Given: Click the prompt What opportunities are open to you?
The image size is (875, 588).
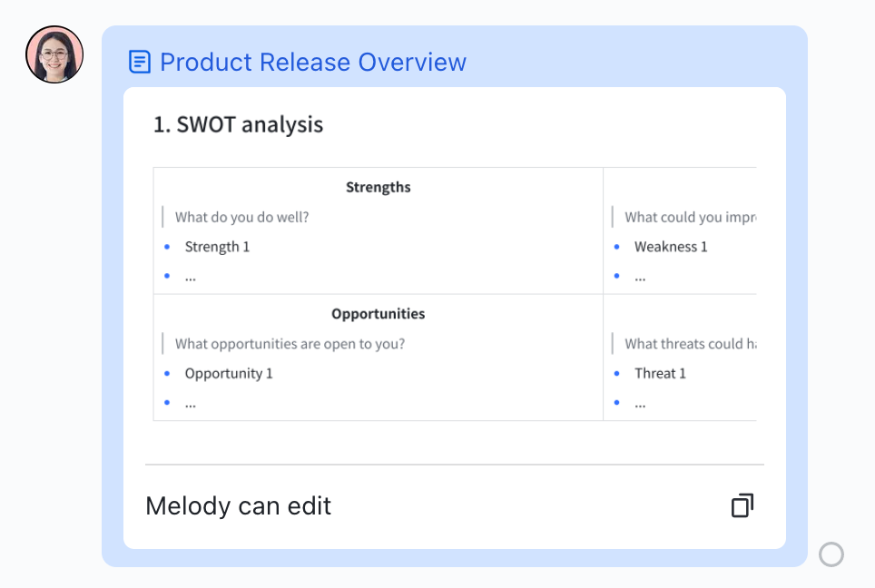Looking at the screenshot, I should point(287,344).
